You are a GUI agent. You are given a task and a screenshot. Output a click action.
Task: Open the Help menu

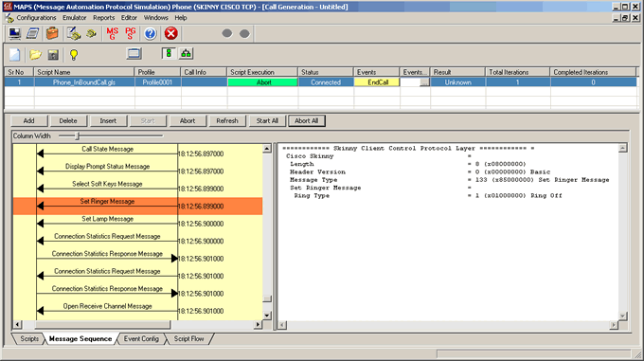[x=181, y=18]
